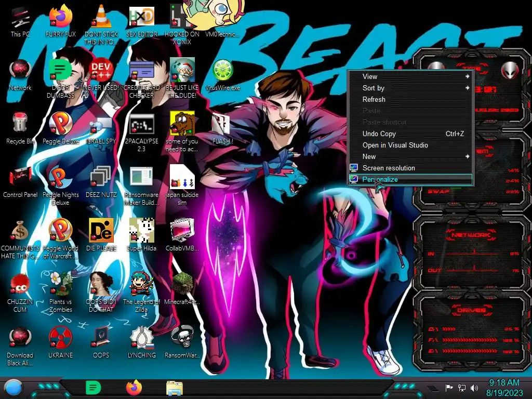Open the volume speaker tray icon
The width and height of the screenshot is (532, 399).
474,388
